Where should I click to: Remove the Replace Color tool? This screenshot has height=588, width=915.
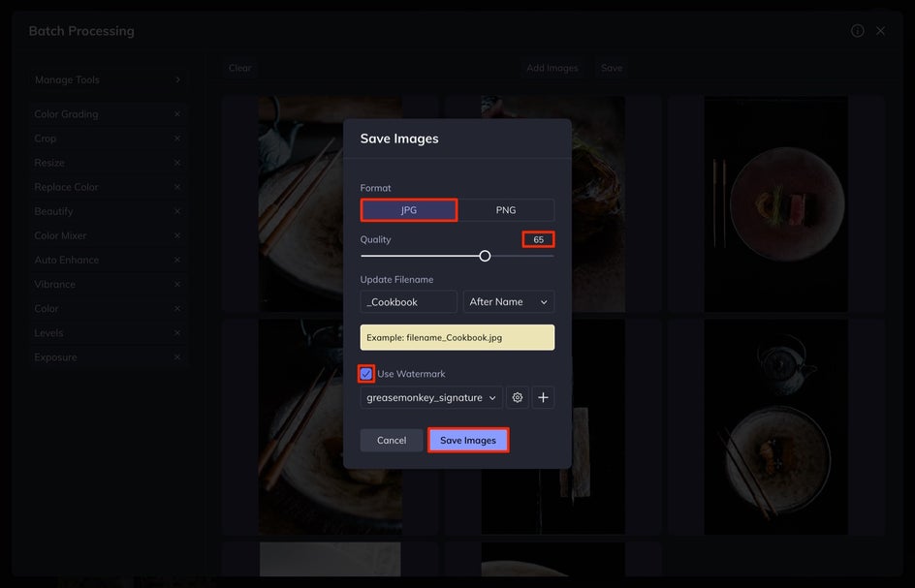click(x=177, y=187)
